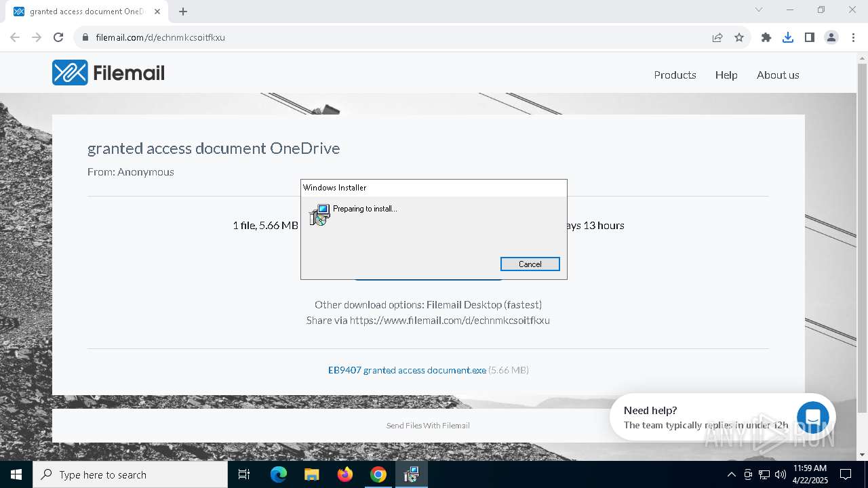Click the Windows Installer title bar

pyautogui.click(x=434, y=188)
